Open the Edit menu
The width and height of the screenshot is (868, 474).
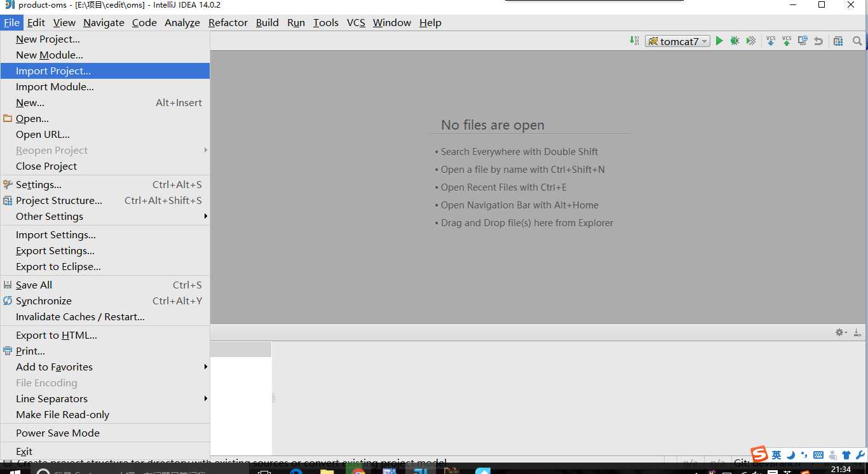click(36, 22)
